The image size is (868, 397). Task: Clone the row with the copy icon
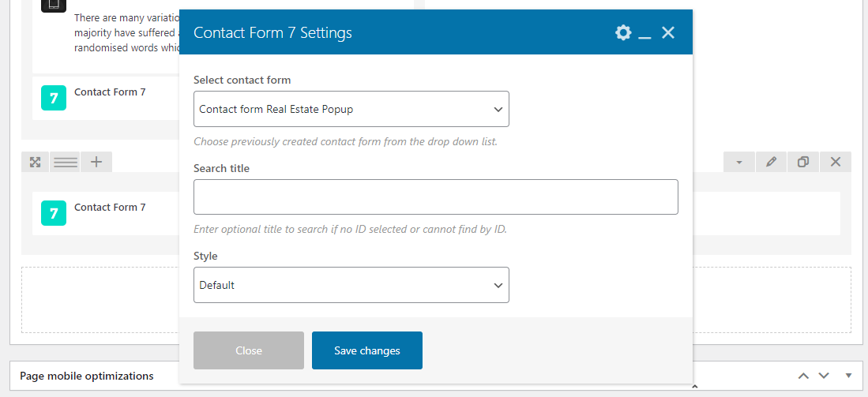pos(803,162)
